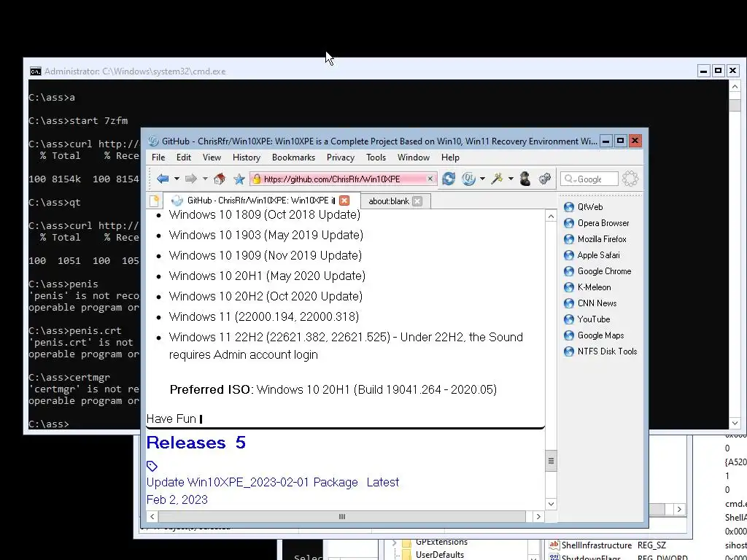
Task: Open the Opera Browser bookmark
Action: pos(597,223)
